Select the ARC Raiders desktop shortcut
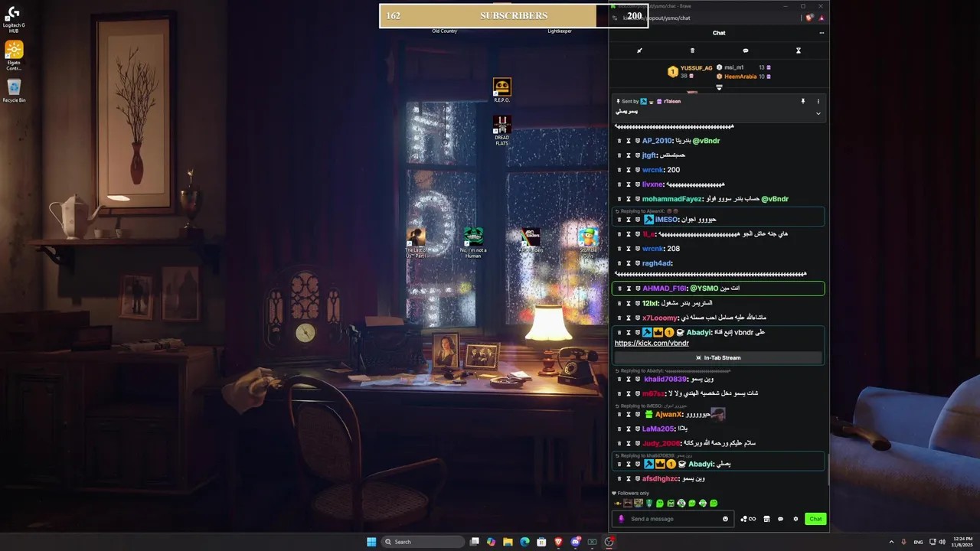The width and height of the screenshot is (980, 551). [531, 241]
